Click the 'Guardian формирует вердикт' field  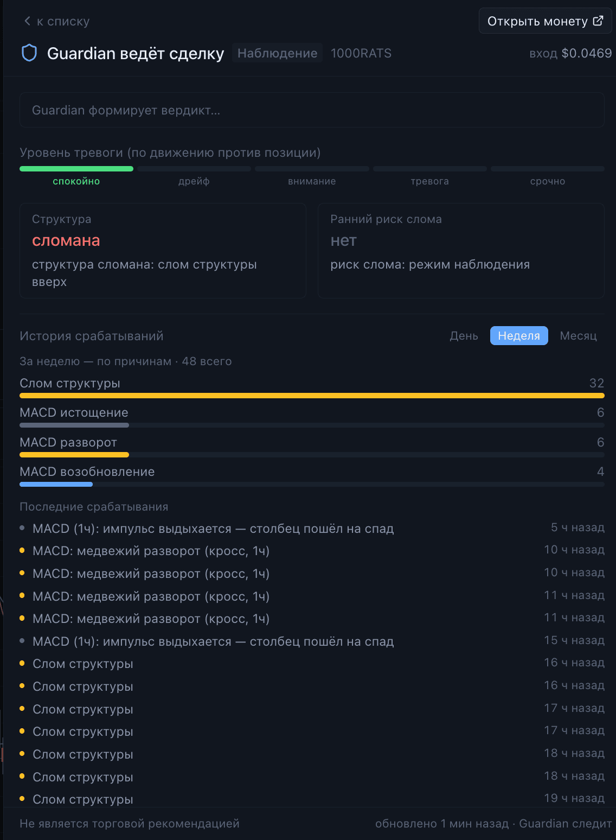tap(312, 110)
